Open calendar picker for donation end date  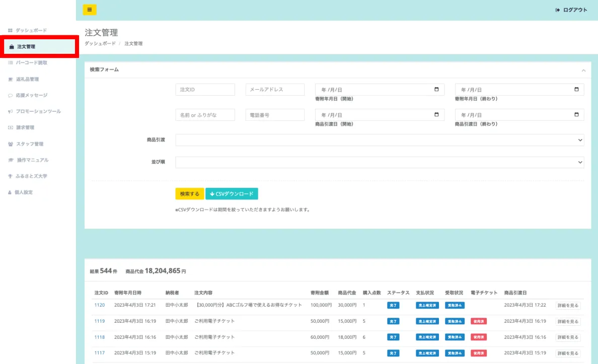pyautogui.click(x=576, y=90)
